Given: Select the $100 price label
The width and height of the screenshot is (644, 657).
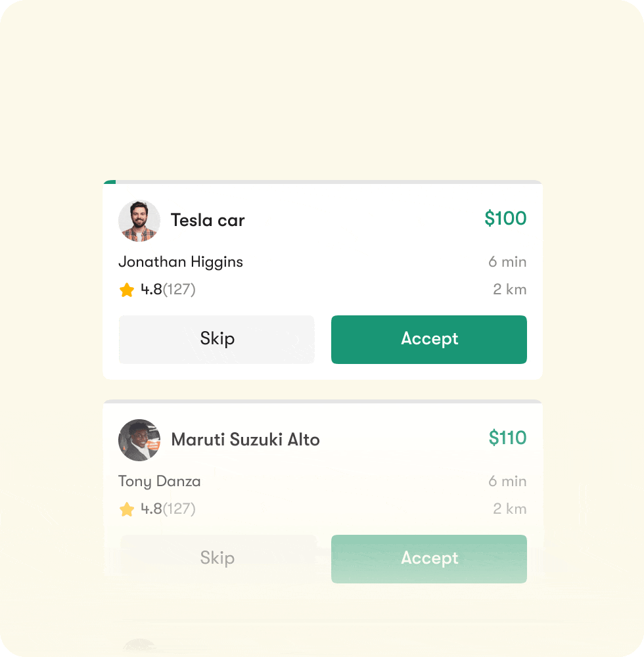Looking at the screenshot, I should click(x=505, y=219).
